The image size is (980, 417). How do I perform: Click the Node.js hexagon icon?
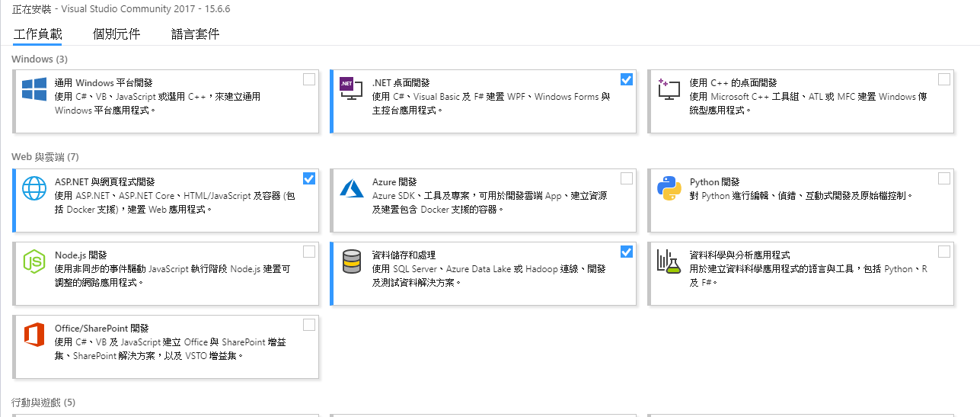[x=34, y=261]
